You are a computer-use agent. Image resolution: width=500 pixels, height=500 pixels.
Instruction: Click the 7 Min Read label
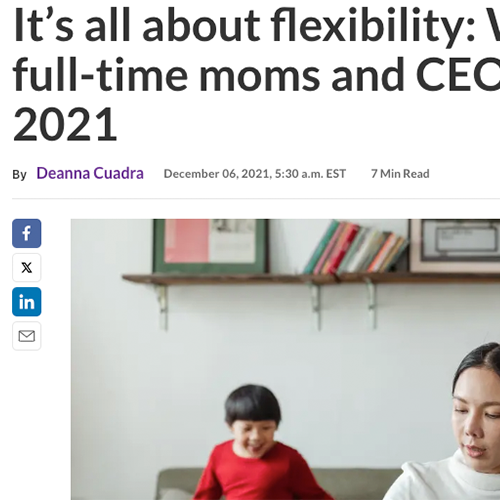[x=400, y=174]
